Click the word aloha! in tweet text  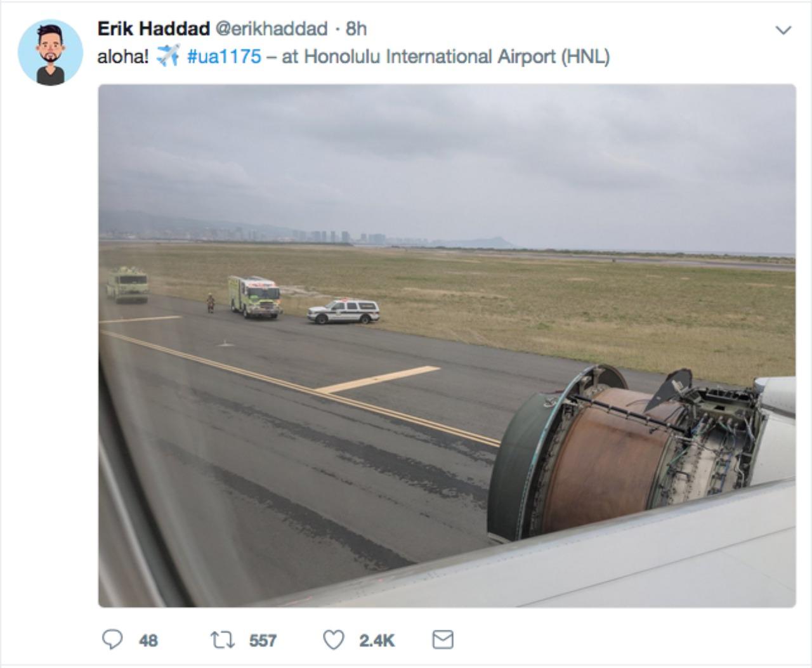point(123,56)
